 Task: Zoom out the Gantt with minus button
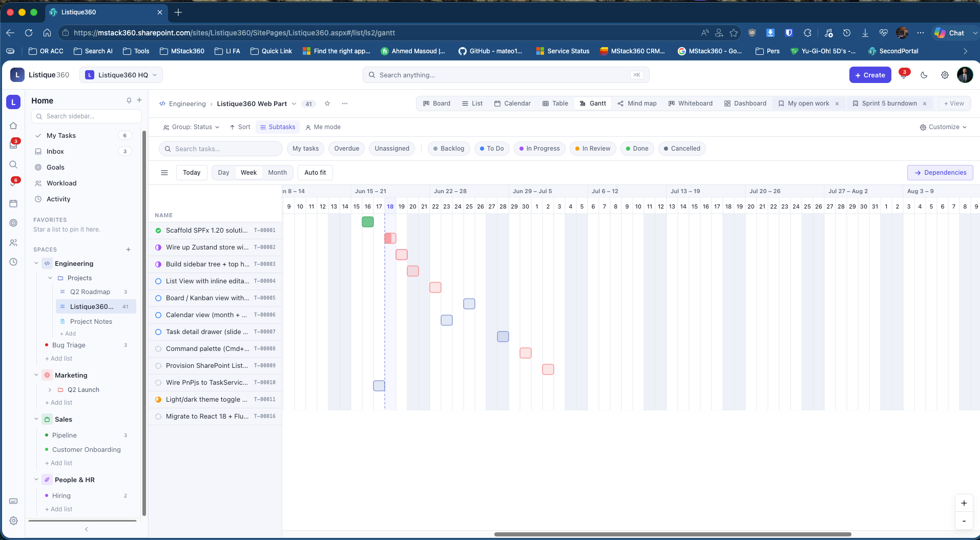964,521
